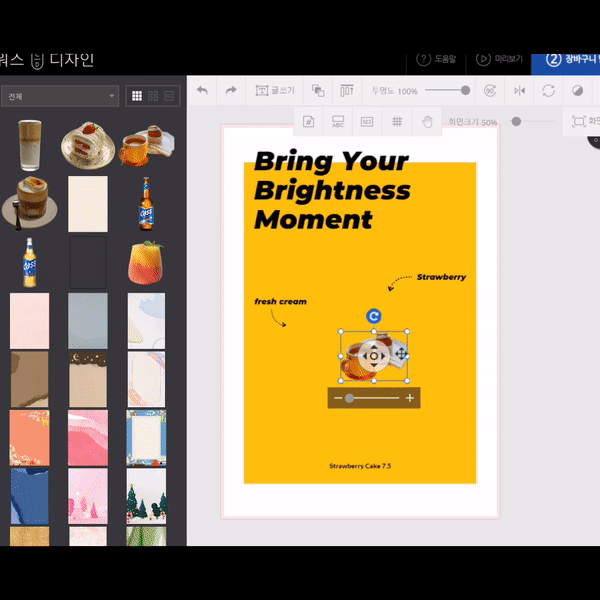Open the 전체 category dropdown

60,96
